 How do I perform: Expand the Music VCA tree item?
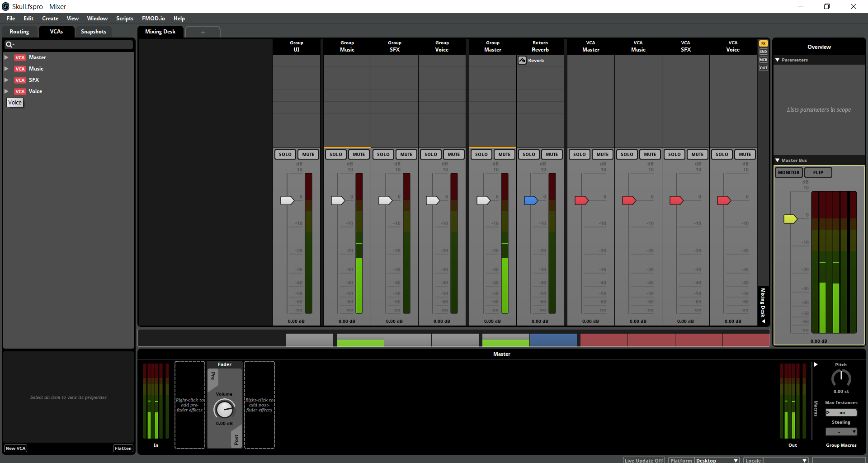point(6,69)
